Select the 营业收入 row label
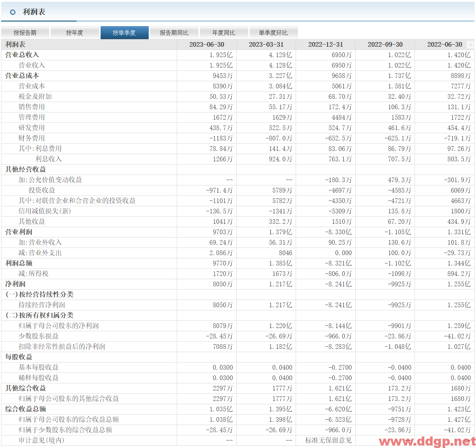Image resolution: width=476 pixels, height=448 pixels. (32, 65)
